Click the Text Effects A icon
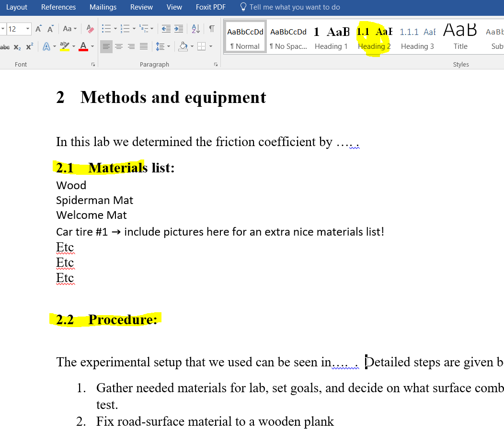Screen dimensions: 504x431 tap(46, 47)
